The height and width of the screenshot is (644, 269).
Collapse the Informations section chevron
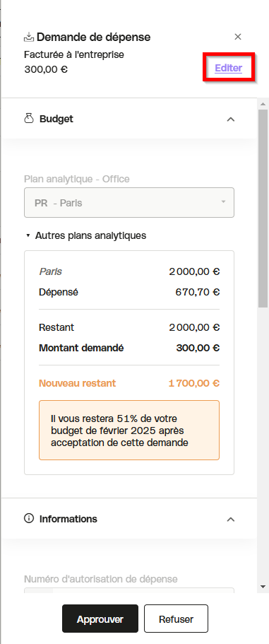pos(231,519)
